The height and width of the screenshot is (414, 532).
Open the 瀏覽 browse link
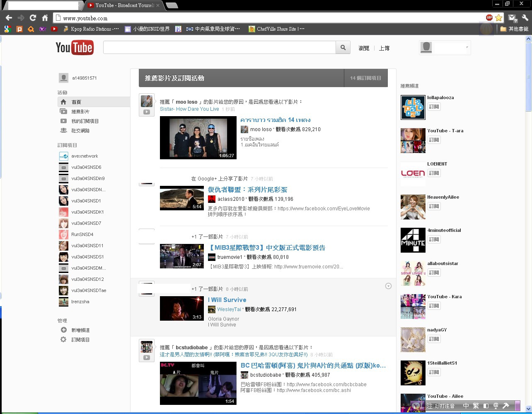click(364, 48)
